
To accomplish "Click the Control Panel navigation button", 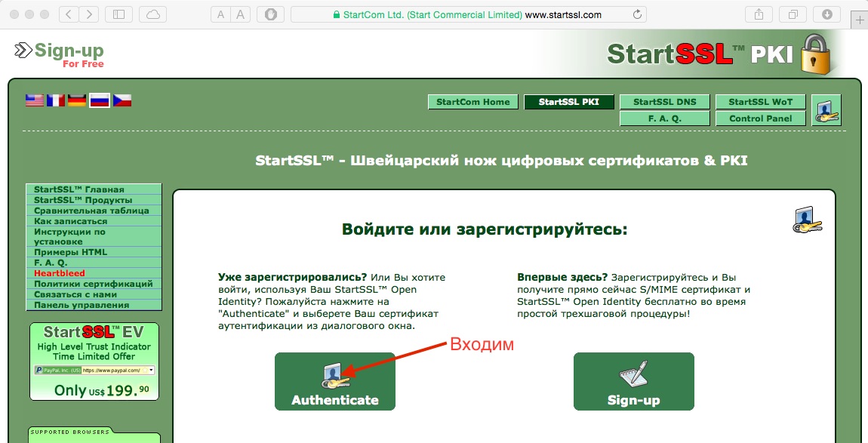I will [760, 118].
